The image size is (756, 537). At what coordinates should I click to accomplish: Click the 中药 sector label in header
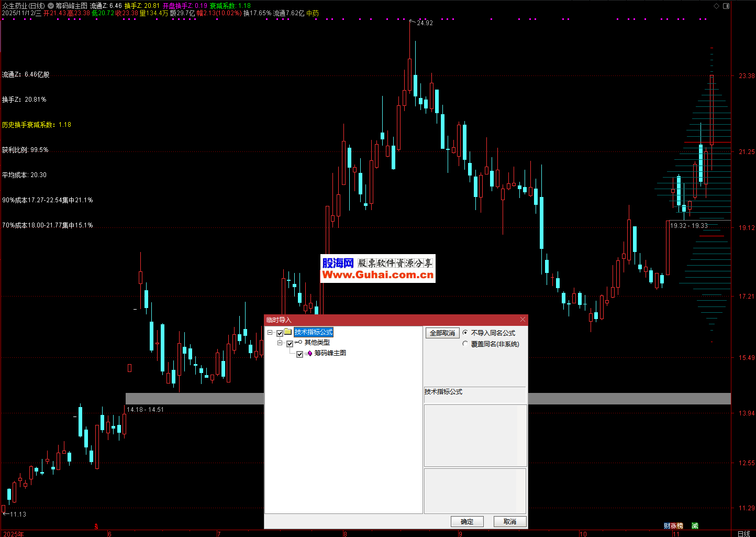[313, 13]
